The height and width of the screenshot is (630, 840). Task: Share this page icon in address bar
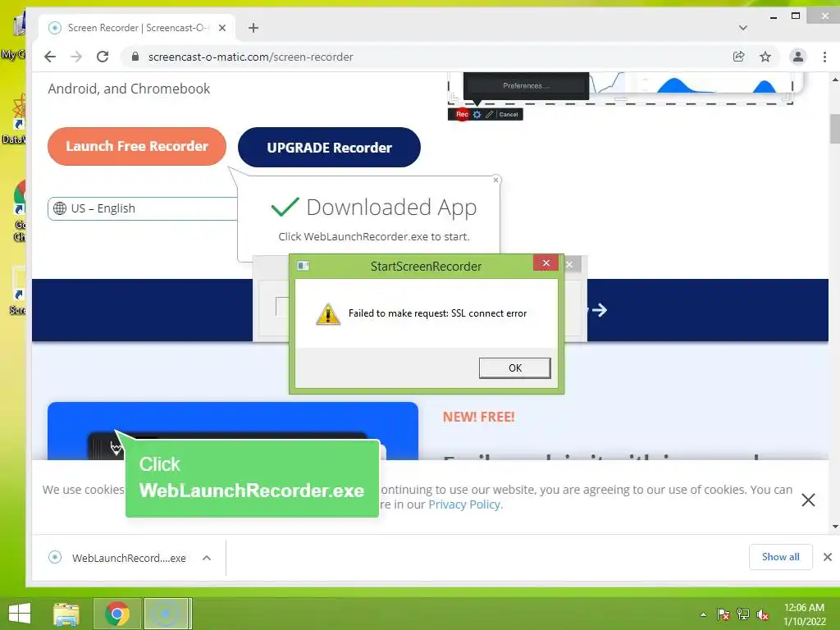pos(739,57)
